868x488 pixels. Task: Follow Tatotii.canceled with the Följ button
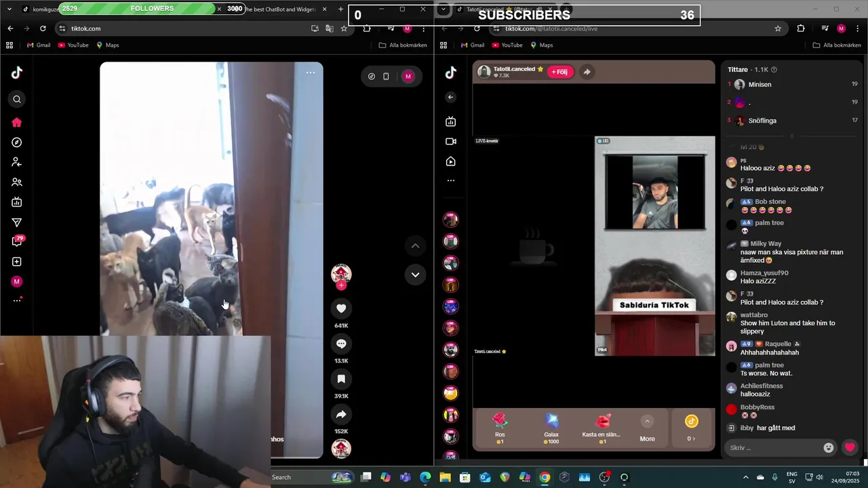560,72
